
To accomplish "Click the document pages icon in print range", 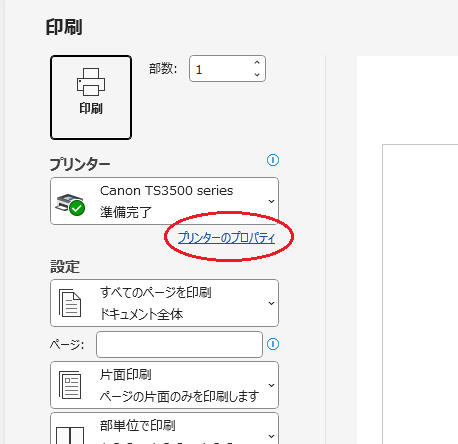I will [70, 303].
